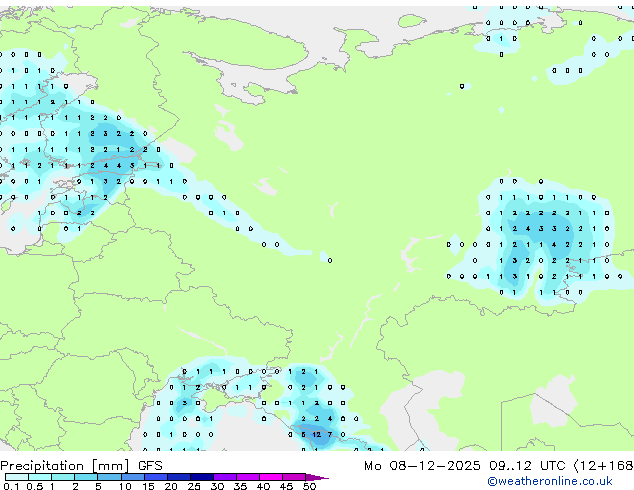Click the '40' legend scale label
Viewport: 634px width, 490px height.
tap(263, 486)
